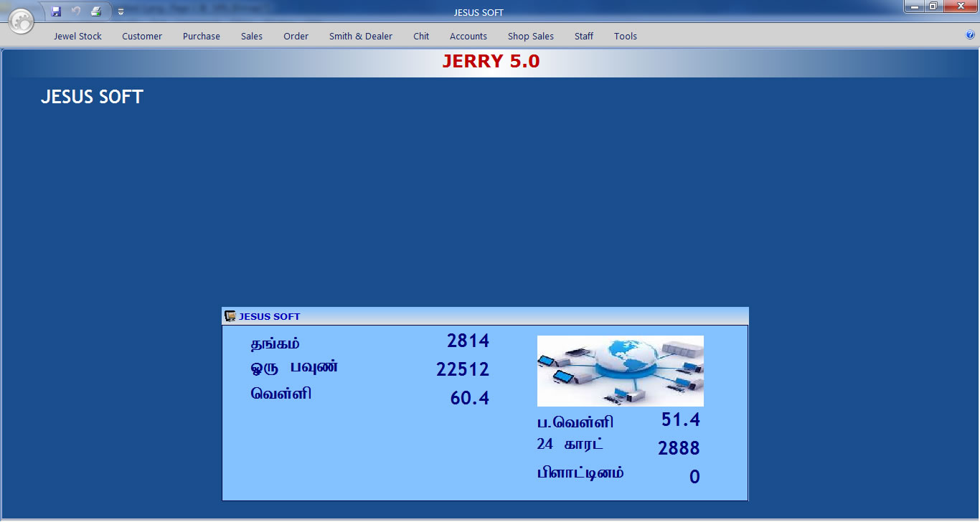Click the network globe image in rates panel
This screenshot has height=522, width=980.
tap(621, 371)
